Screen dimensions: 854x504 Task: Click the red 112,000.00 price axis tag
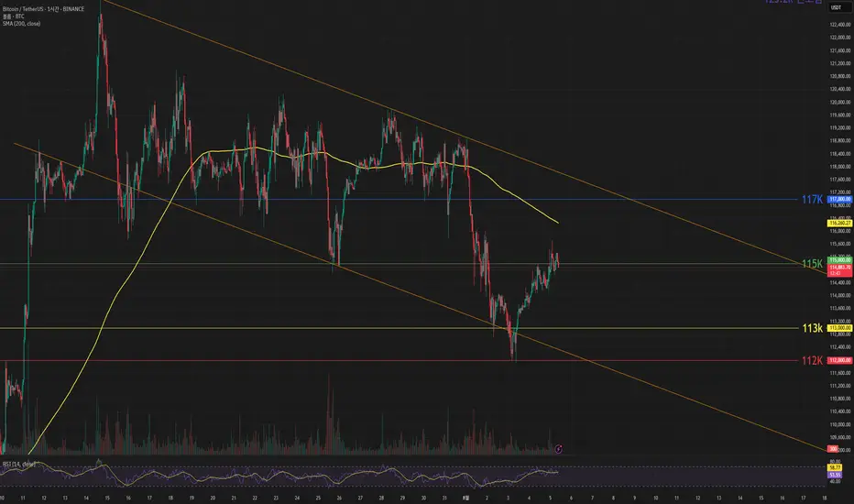840,360
